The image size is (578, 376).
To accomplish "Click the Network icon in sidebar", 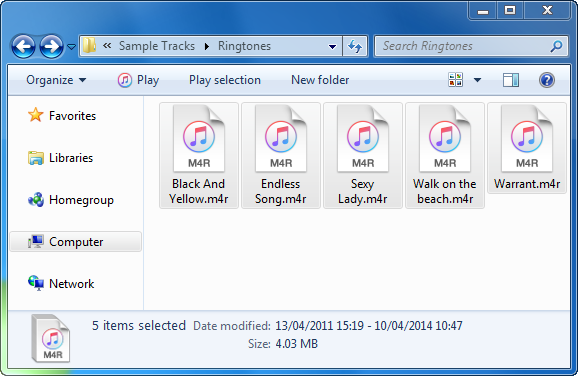I will pos(36,283).
